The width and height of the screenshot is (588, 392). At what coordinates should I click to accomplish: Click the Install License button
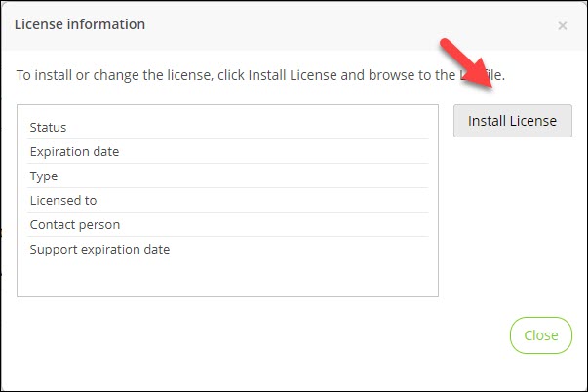click(512, 122)
